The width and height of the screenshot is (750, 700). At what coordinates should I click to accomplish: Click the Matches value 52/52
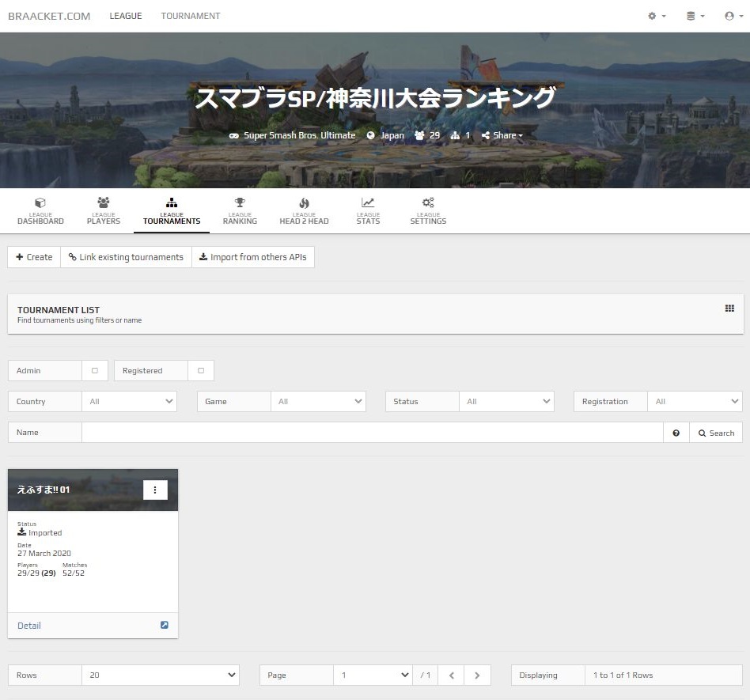[74, 573]
